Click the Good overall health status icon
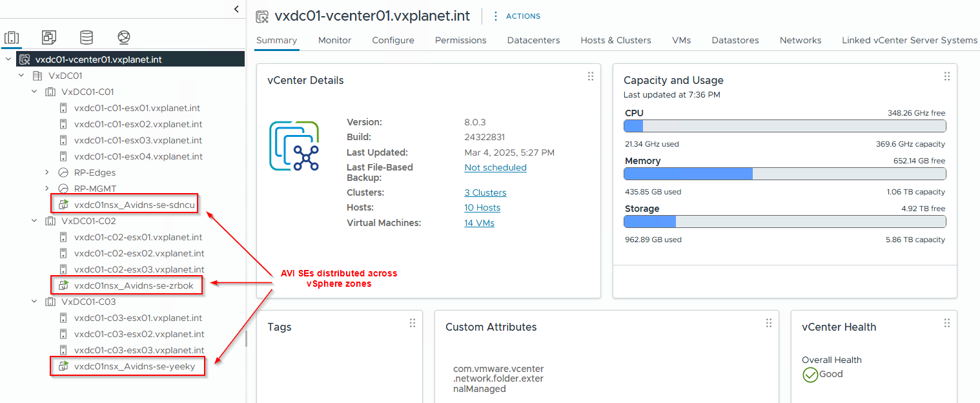980x403 pixels. pos(810,375)
